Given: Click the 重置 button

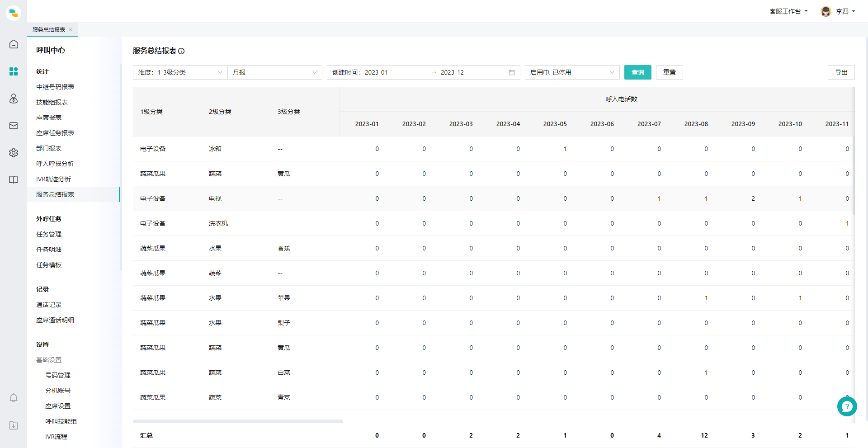Looking at the screenshot, I should coord(670,72).
